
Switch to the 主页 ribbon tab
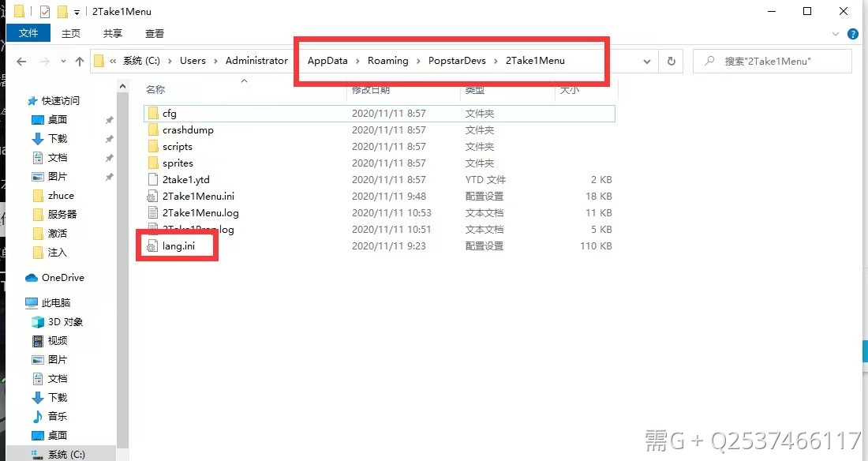pos(71,34)
